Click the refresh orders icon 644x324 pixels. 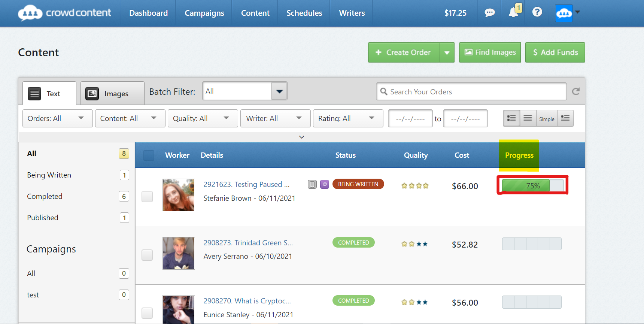tap(576, 91)
